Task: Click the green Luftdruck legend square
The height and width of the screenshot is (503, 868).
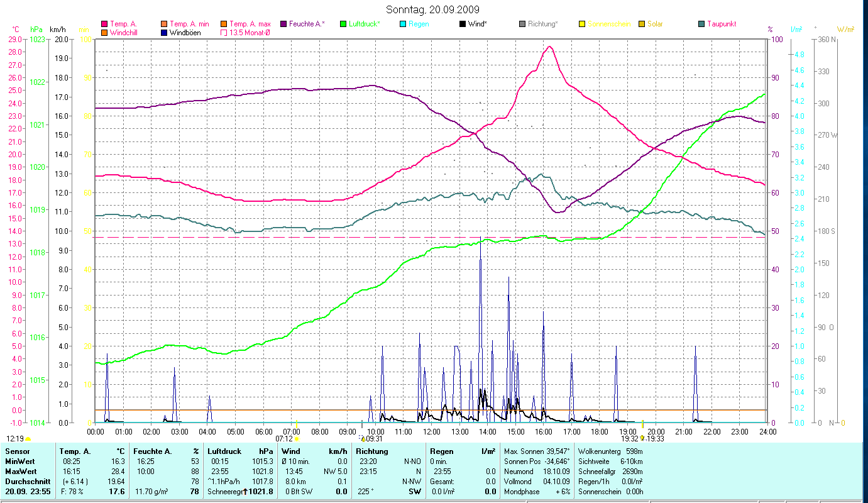Action: pyautogui.click(x=343, y=24)
